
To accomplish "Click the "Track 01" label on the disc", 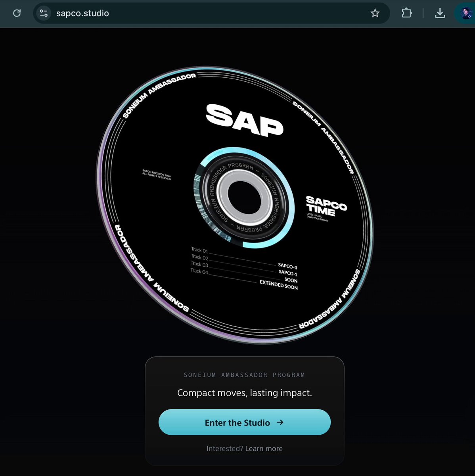I will (199, 250).
